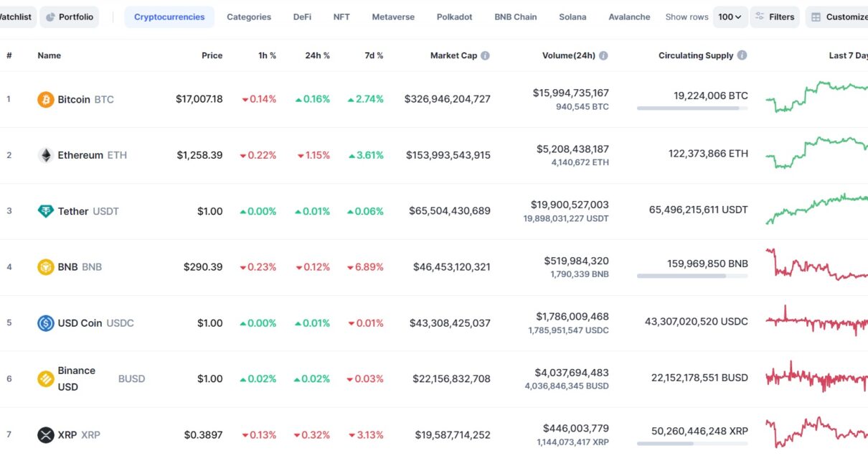The height and width of the screenshot is (461, 868).
Task: Click Bitcoin market cap $326,946,204,727
Action: tap(448, 99)
